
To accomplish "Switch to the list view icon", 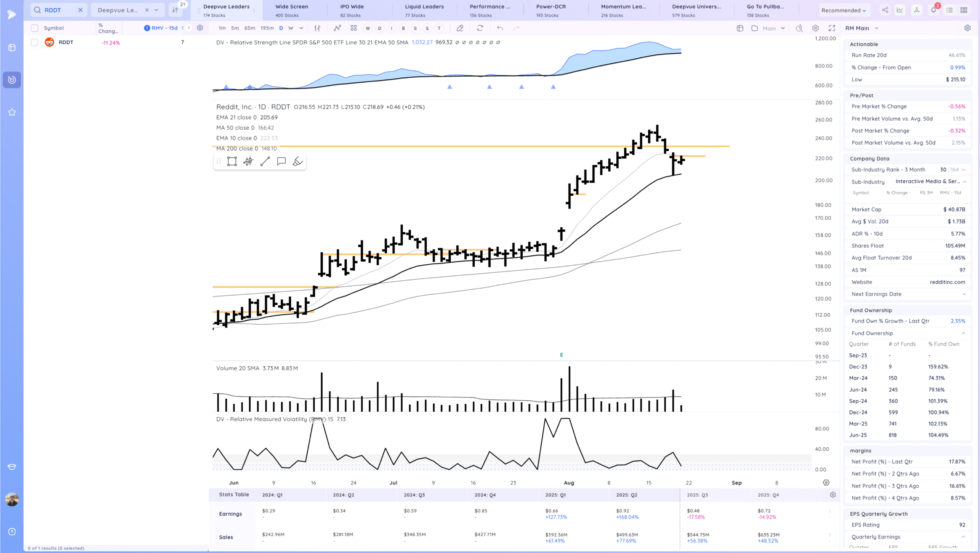I will pos(949,10).
